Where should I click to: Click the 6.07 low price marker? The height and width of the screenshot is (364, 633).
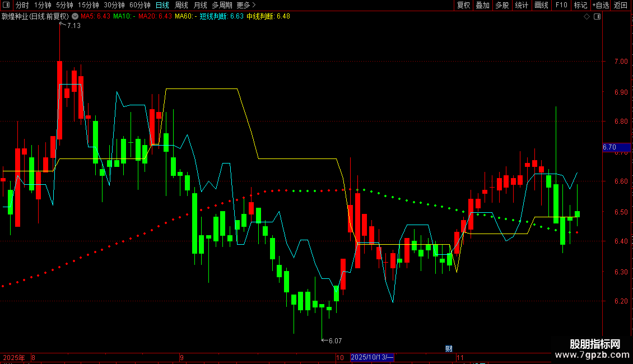tap(332, 341)
